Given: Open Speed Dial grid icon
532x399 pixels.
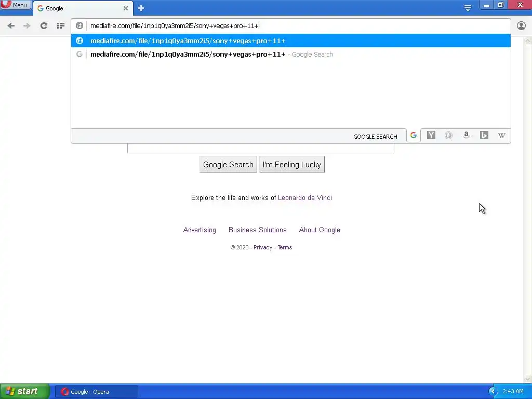Looking at the screenshot, I should pyautogui.click(x=61, y=26).
